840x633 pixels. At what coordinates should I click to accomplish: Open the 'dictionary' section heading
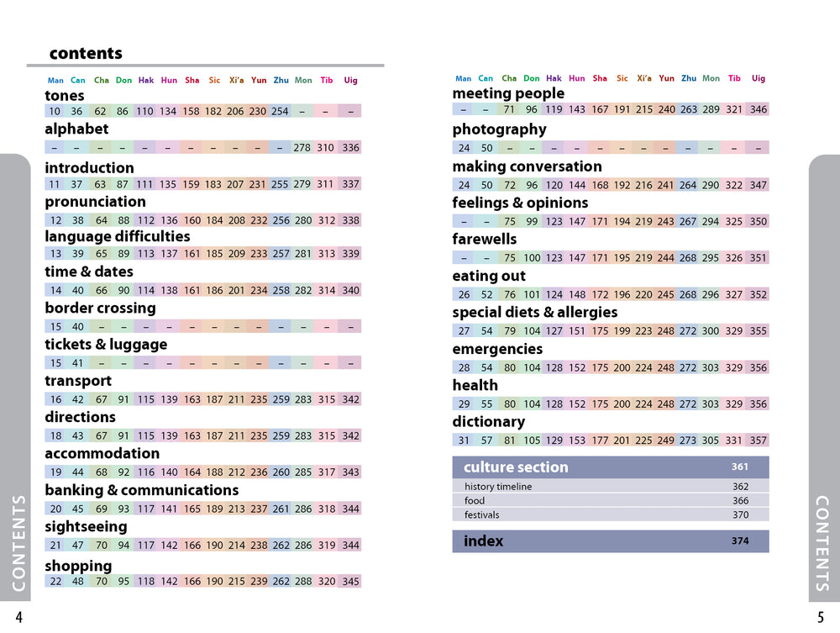(488, 422)
